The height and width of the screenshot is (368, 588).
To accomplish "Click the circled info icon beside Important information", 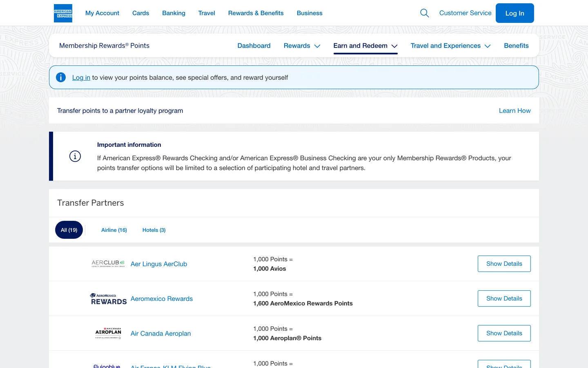I will 75,156.
